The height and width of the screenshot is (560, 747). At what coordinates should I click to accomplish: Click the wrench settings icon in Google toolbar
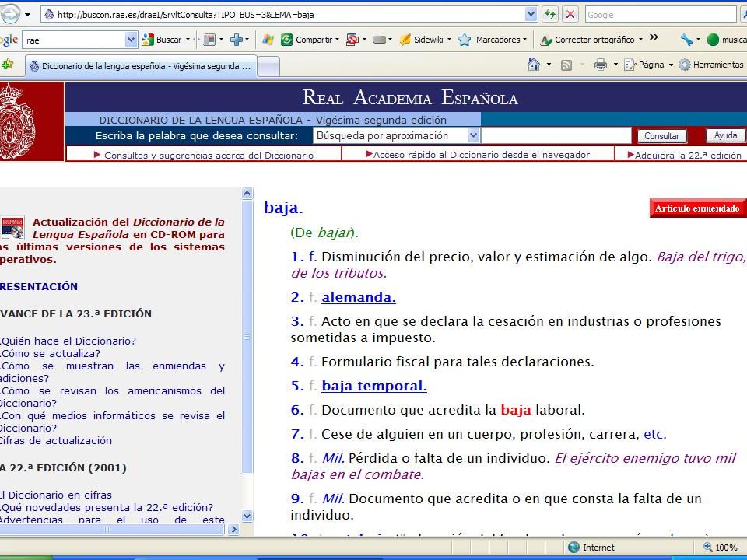[x=686, y=40]
